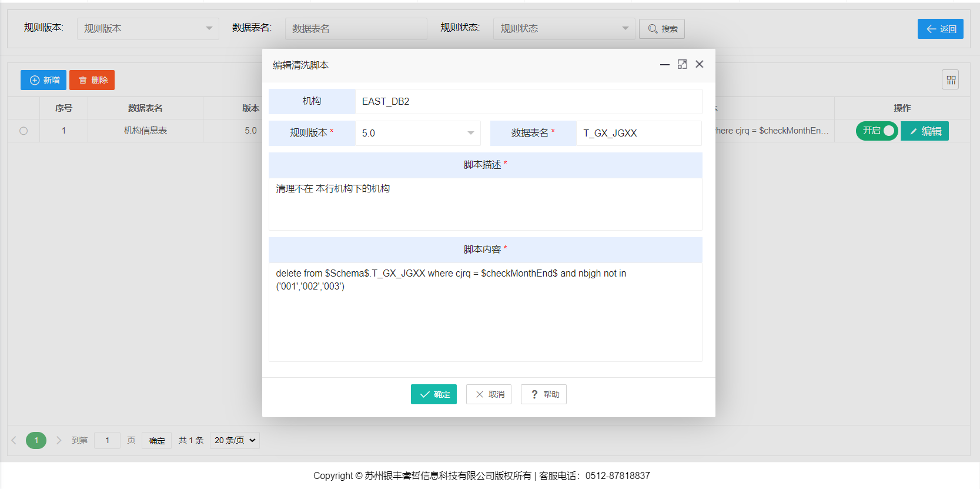
Task: Maximize the 编辑清洗脚本 dialog
Action: point(682,65)
